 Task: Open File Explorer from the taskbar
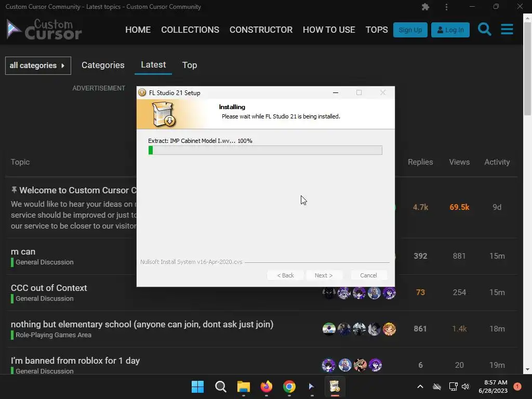pos(243,387)
